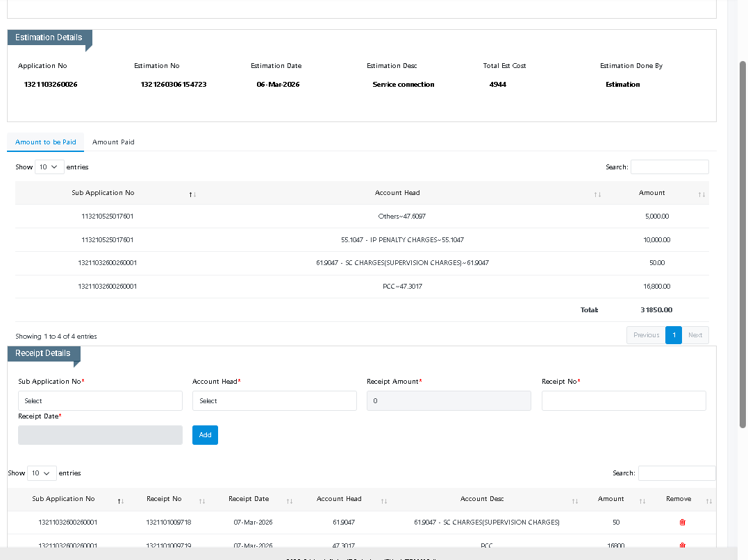
Task: Select the Amount to be Paid tab
Action: (x=46, y=142)
